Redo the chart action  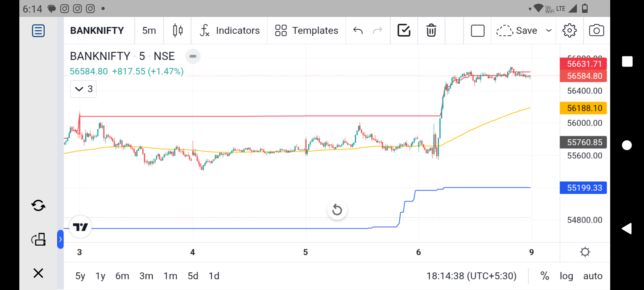378,31
